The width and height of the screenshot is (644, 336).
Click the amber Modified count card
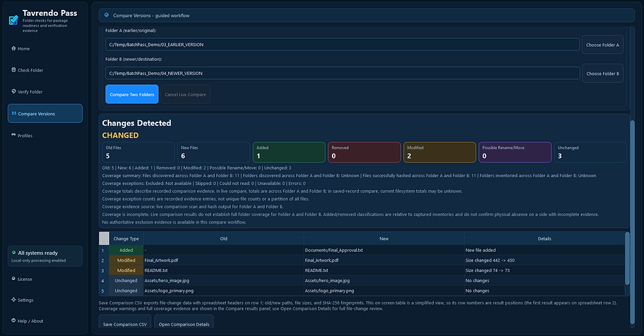click(440, 152)
